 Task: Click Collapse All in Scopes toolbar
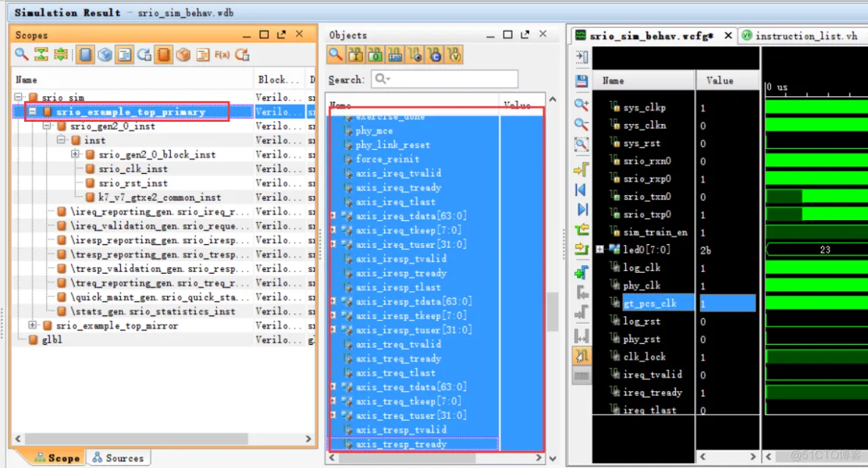(41, 54)
